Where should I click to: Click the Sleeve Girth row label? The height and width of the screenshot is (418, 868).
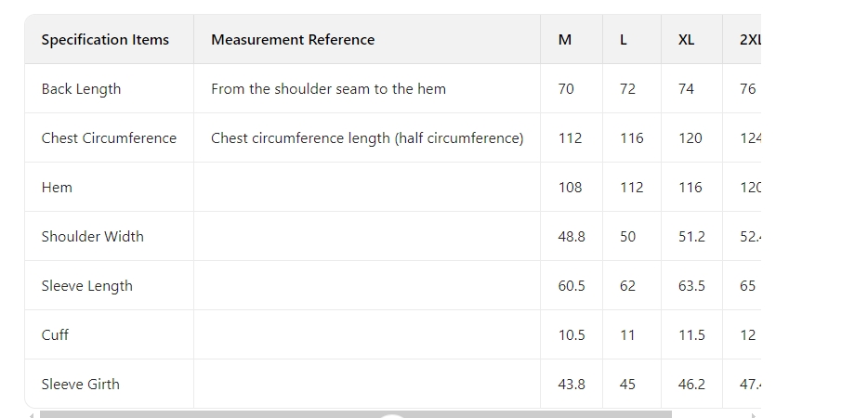click(x=80, y=385)
